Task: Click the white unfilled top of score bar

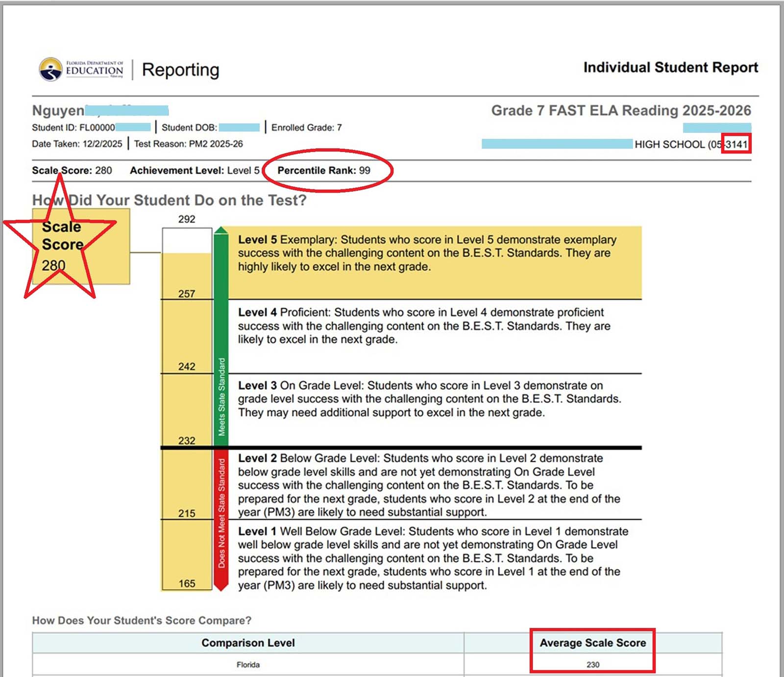Action: tap(187, 241)
